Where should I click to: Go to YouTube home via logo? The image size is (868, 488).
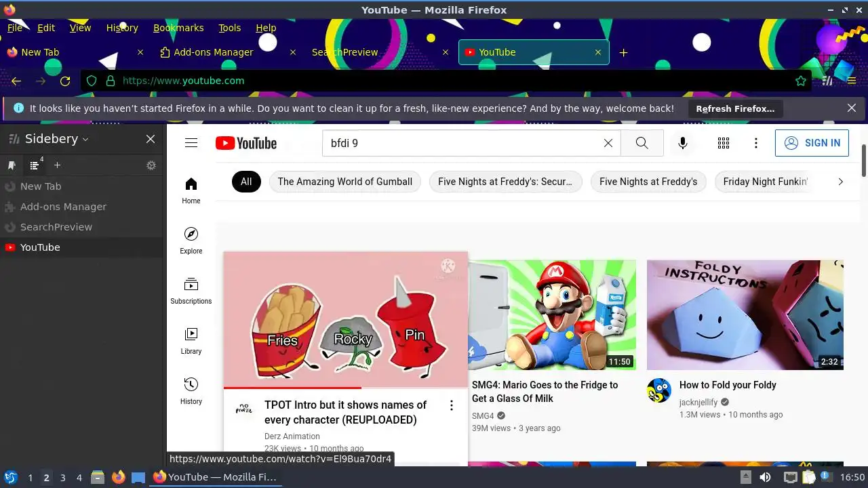pos(246,143)
